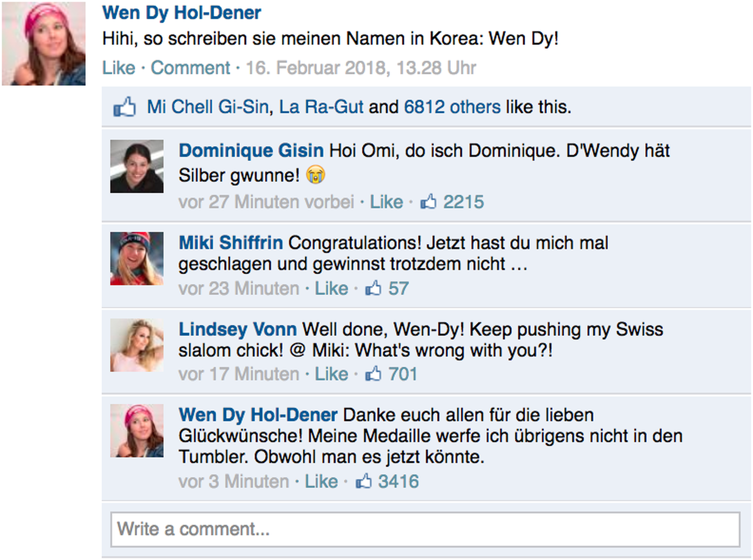The image size is (753, 560).
Task: Open Mi Chell Gi-Sin's profile link
Action: point(208,107)
